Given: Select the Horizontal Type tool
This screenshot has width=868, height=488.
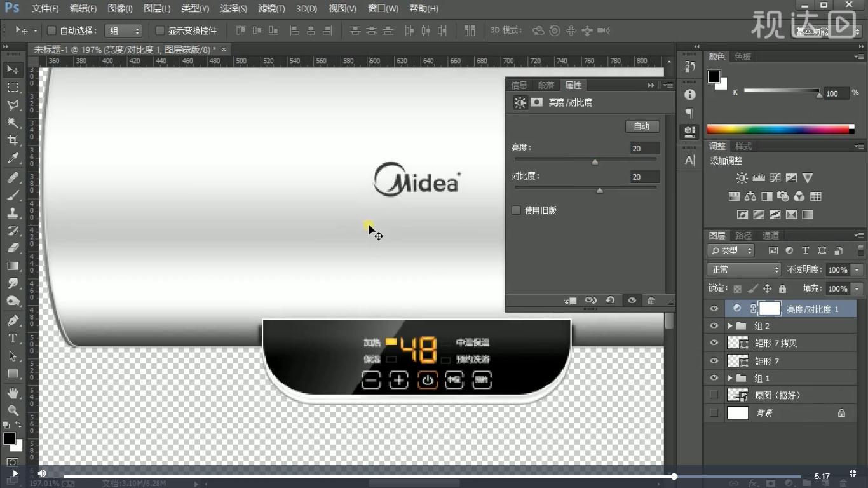Looking at the screenshot, I should click(13, 339).
